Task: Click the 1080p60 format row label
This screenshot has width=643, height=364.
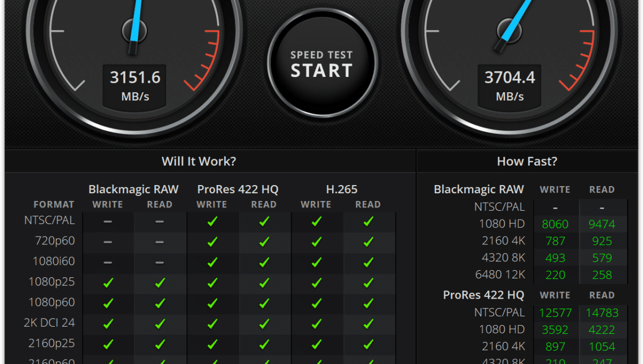Action: tap(52, 302)
